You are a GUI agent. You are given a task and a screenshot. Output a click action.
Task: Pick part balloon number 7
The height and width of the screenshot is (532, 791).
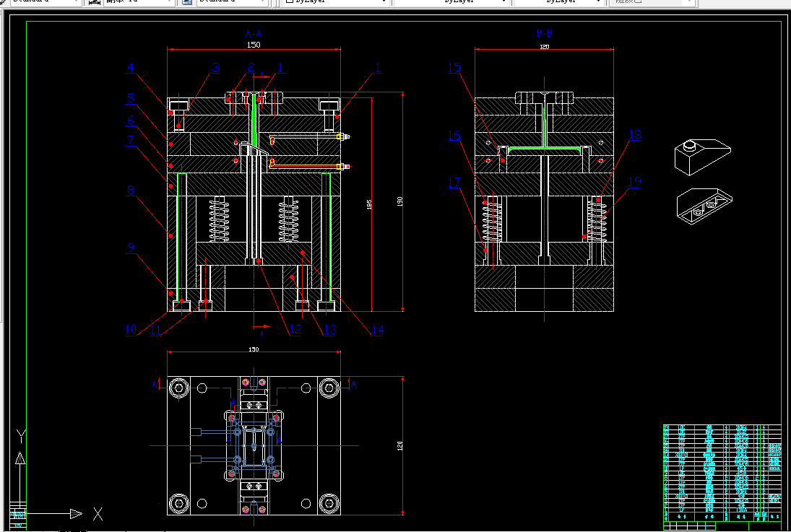(130, 140)
